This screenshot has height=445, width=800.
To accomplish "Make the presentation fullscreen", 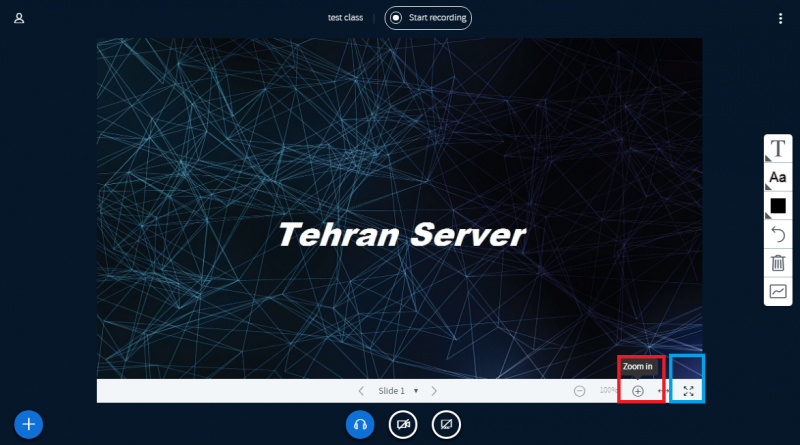I will [x=688, y=391].
